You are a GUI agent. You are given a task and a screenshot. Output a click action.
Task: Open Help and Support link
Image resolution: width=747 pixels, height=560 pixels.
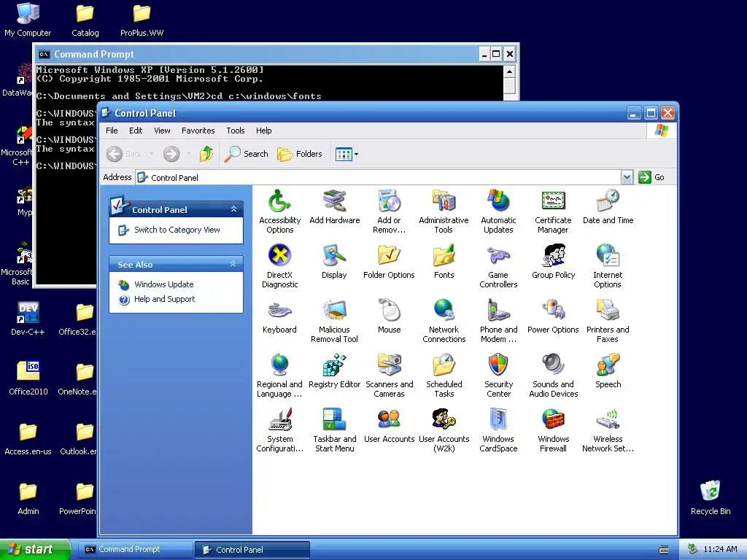pos(164,299)
